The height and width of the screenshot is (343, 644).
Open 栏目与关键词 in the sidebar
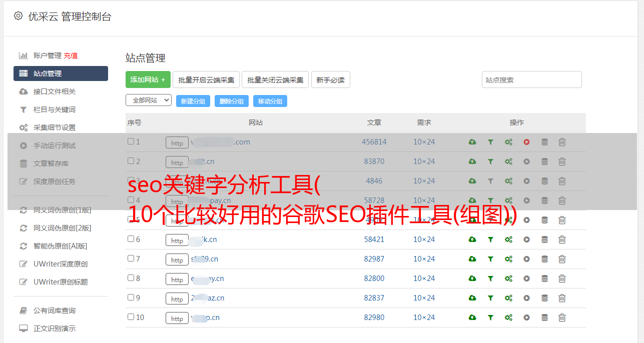[x=55, y=109]
